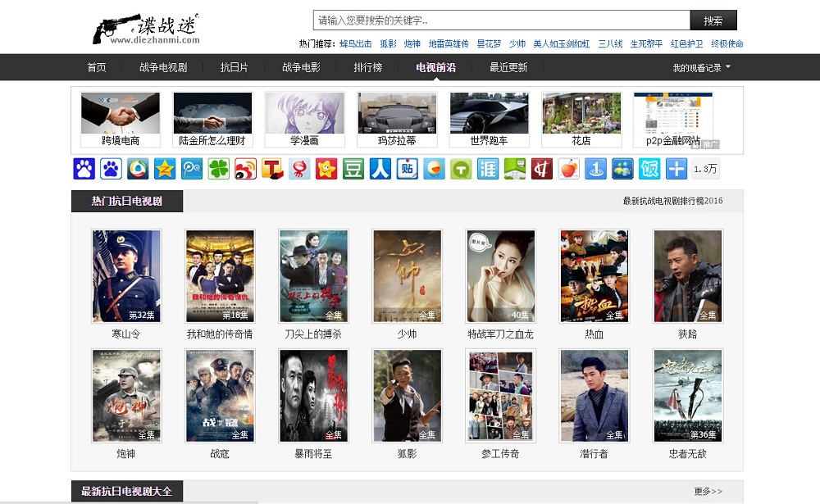Share to Renren blue 人 icon
The width and height of the screenshot is (820, 504).
tap(380, 169)
